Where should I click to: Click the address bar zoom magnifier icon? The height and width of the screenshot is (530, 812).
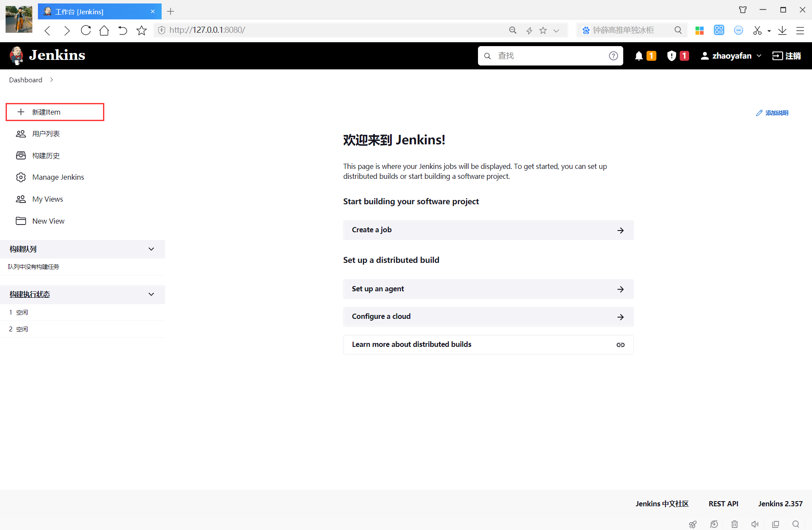pos(512,30)
